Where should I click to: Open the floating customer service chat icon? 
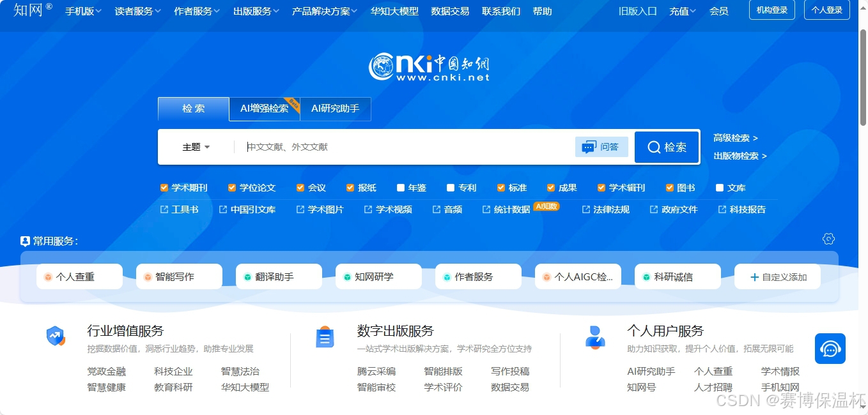pos(830,349)
